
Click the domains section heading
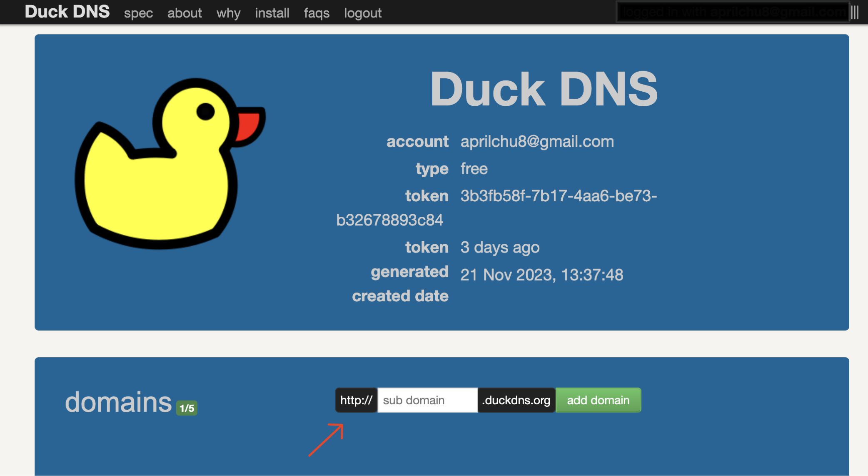[x=118, y=402]
